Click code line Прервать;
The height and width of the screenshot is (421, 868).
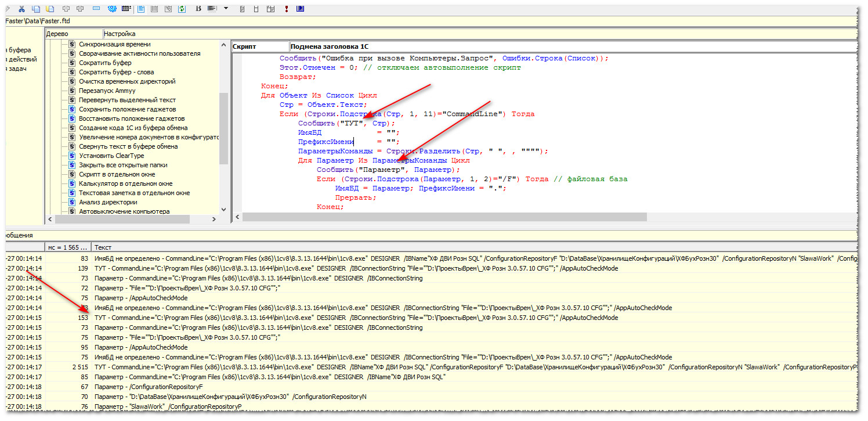[356, 197]
